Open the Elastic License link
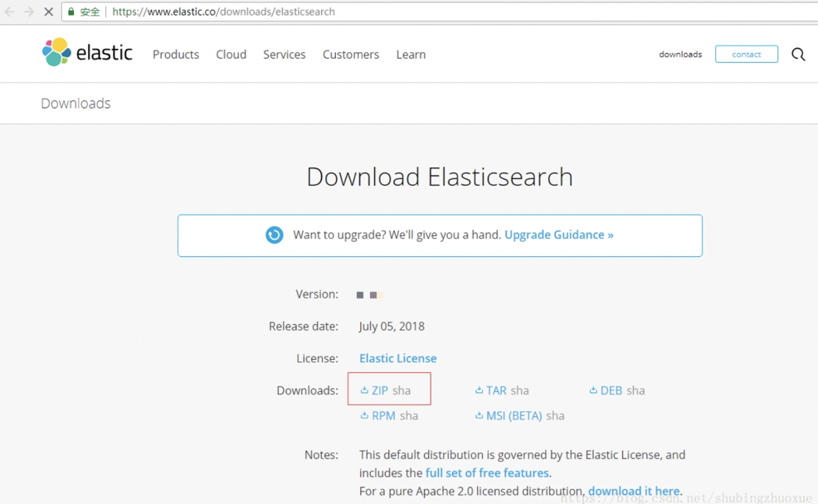The image size is (818, 504). [x=398, y=359]
